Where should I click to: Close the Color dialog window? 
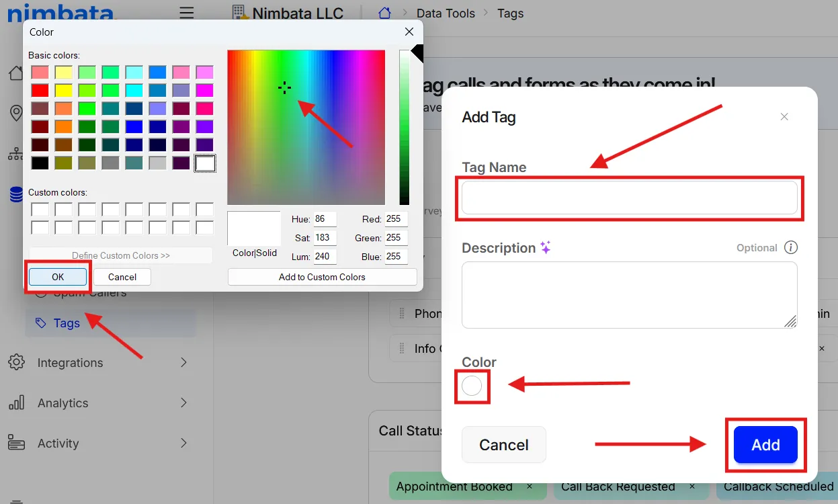409,32
